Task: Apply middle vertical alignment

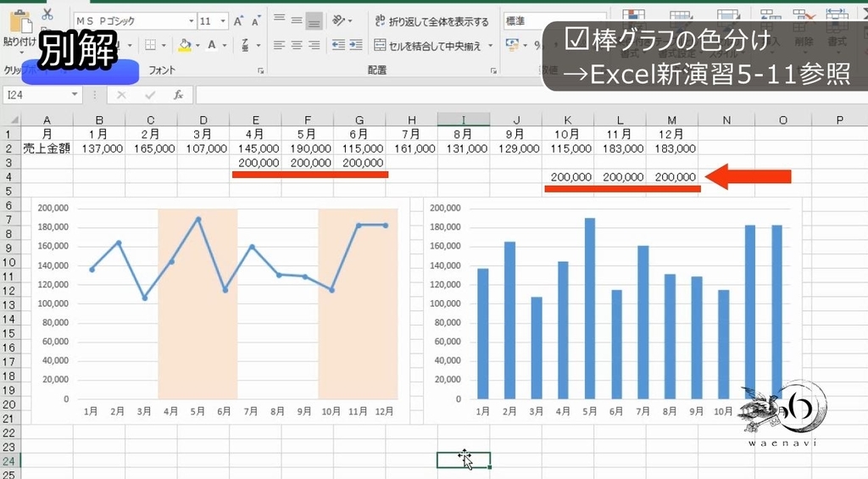Action: (x=297, y=20)
